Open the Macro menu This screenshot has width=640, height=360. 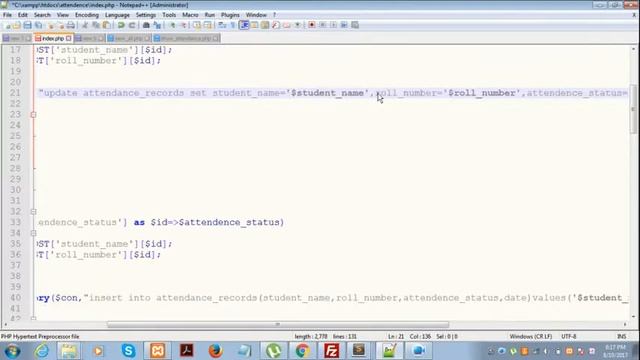tap(190, 15)
